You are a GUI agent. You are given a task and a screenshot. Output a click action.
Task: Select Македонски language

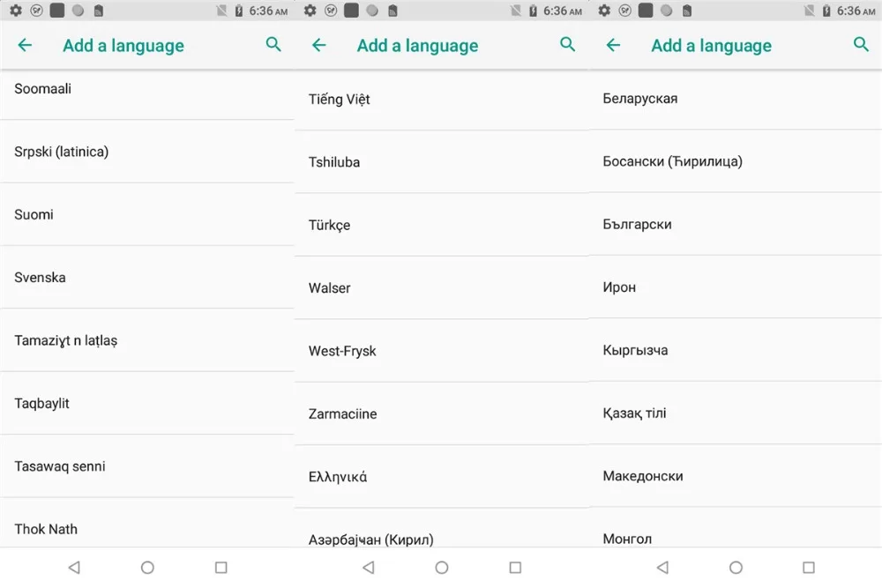pos(736,476)
